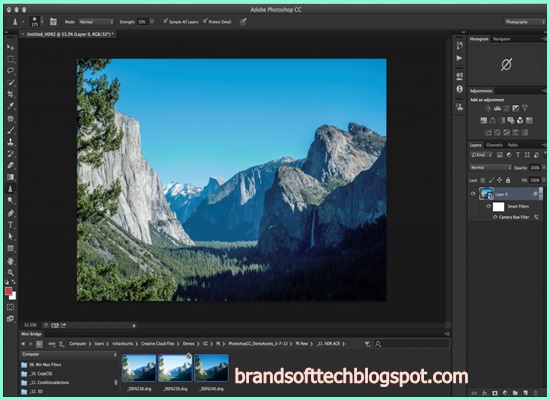Open the Brush panel toggle icon
This screenshot has width=550, height=400.
53,22
